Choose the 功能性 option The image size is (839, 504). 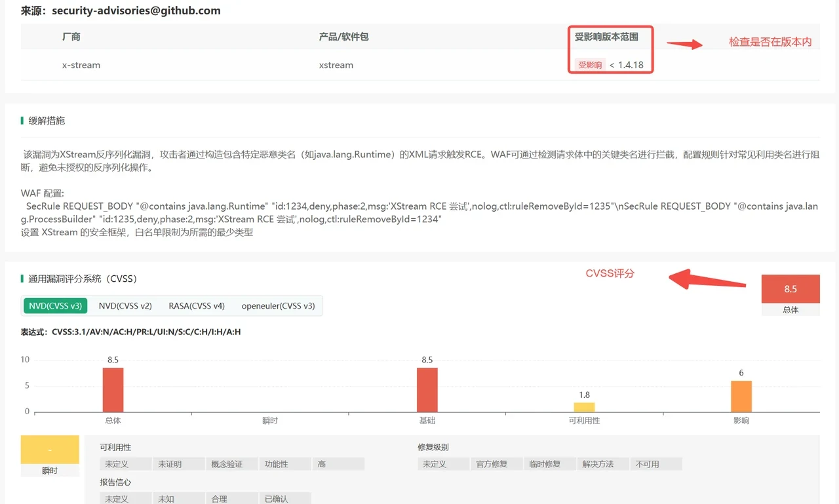pos(285,464)
